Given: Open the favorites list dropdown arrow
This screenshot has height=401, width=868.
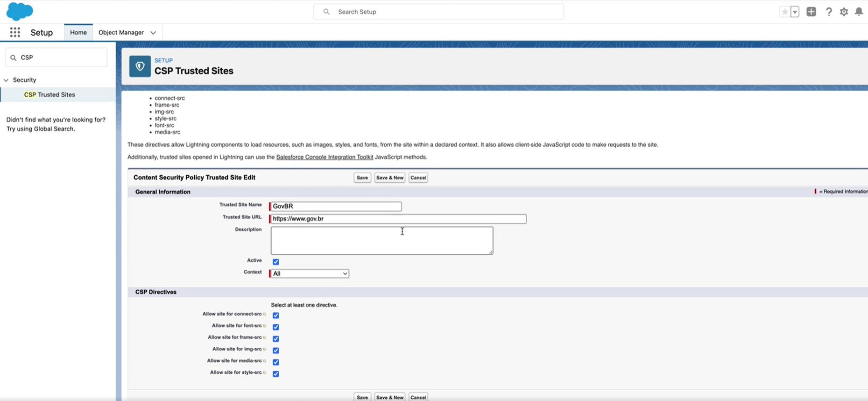Looking at the screenshot, I should pos(795,12).
